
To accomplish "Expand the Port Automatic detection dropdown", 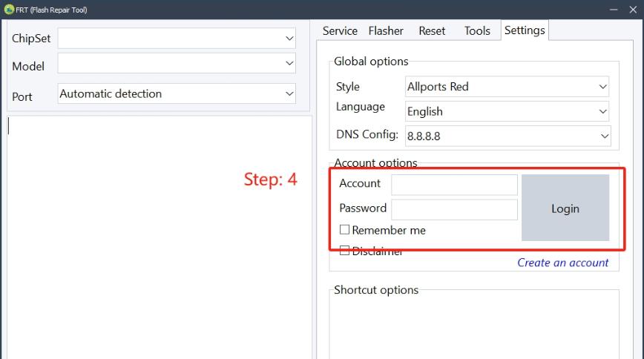I will [x=177, y=93].
